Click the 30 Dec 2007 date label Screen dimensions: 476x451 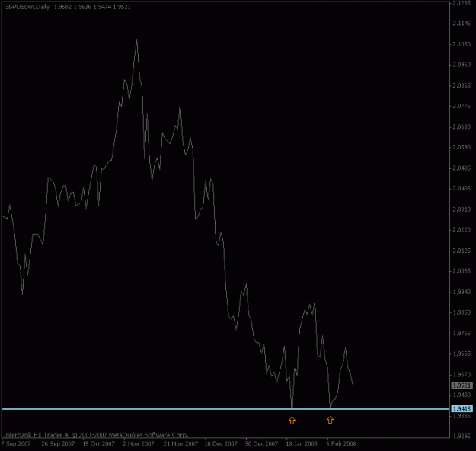tap(262, 443)
